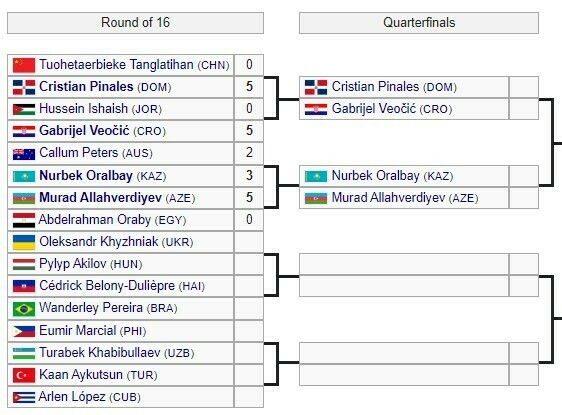Screen dimensions: 562x415
Task: Open Gabrijel Veočić link in Quarterfinals
Action: pyautogui.click(x=374, y=109)
